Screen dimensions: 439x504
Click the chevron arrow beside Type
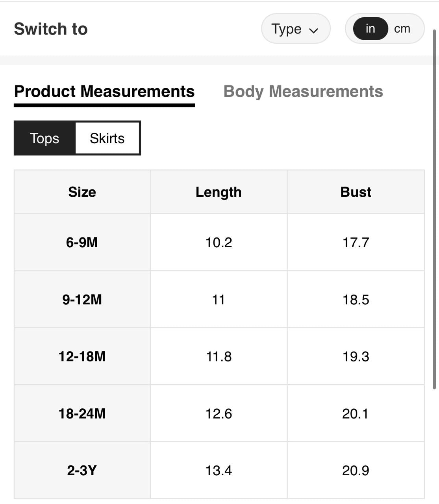point(314,30)
